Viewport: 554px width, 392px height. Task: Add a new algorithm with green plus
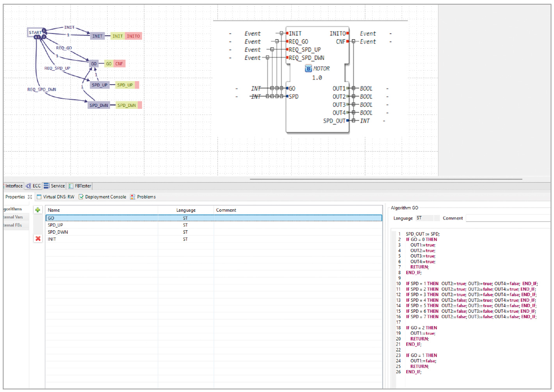[38, 210]
